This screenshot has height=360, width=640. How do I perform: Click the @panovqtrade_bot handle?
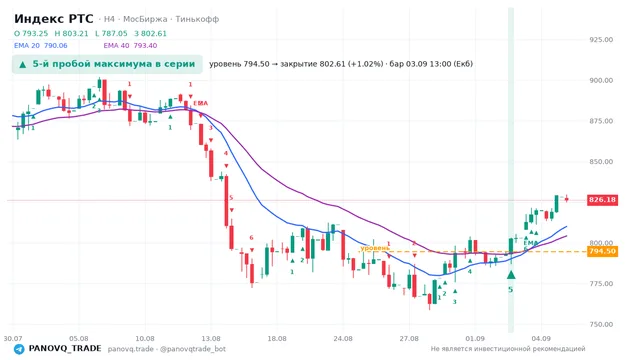[193, 349]
